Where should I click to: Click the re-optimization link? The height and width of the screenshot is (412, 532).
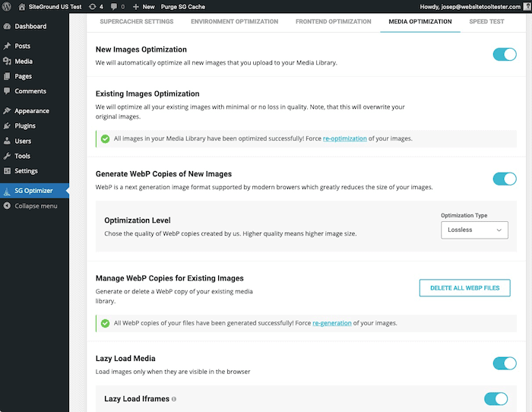(344, 138)
